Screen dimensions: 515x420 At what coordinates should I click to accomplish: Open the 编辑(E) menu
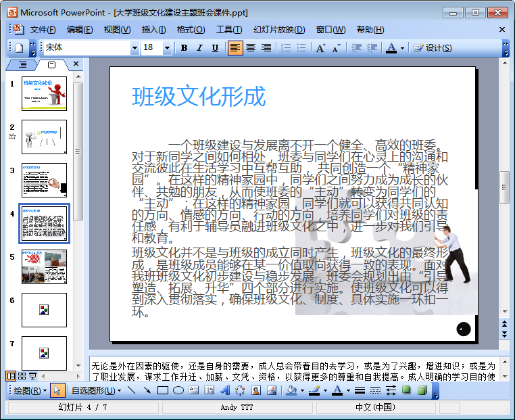(80, 30)
